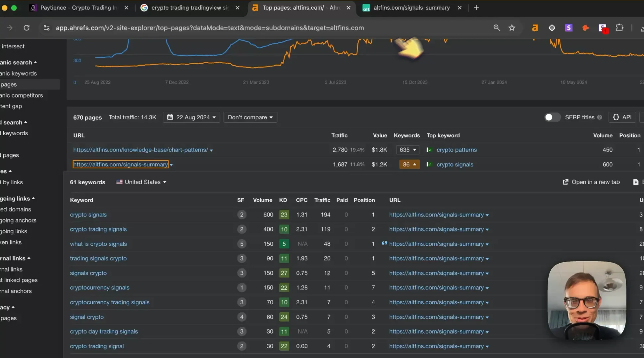Open dropdown arrow beside chart-patterns URL
Screen dimensions: 644x358
(211, 150)
